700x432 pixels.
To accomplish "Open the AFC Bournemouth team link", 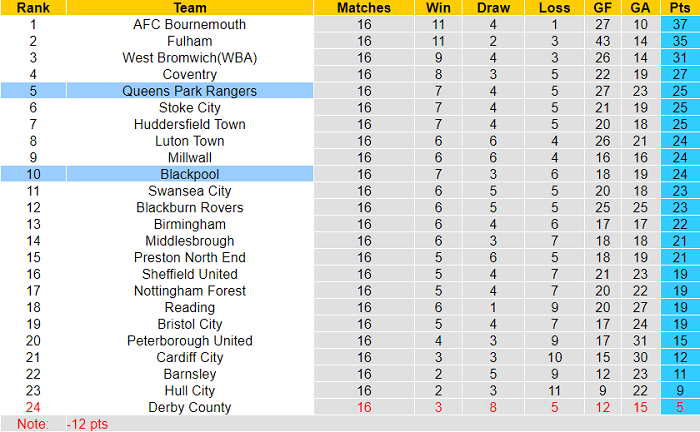I will [x=189, y=24].
